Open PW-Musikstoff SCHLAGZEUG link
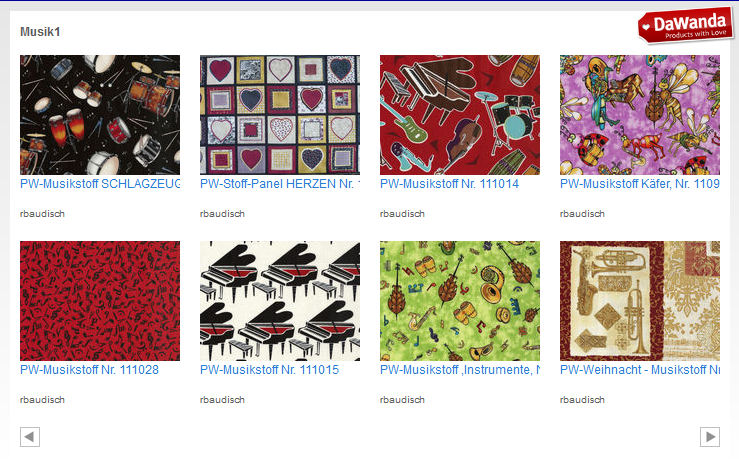This screenshot has width=739, height=467. [x=100, y=184]
